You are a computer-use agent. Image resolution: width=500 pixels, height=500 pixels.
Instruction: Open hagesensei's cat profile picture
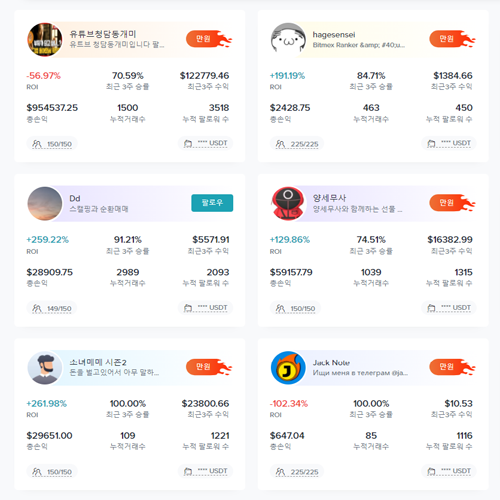[288, 39]
